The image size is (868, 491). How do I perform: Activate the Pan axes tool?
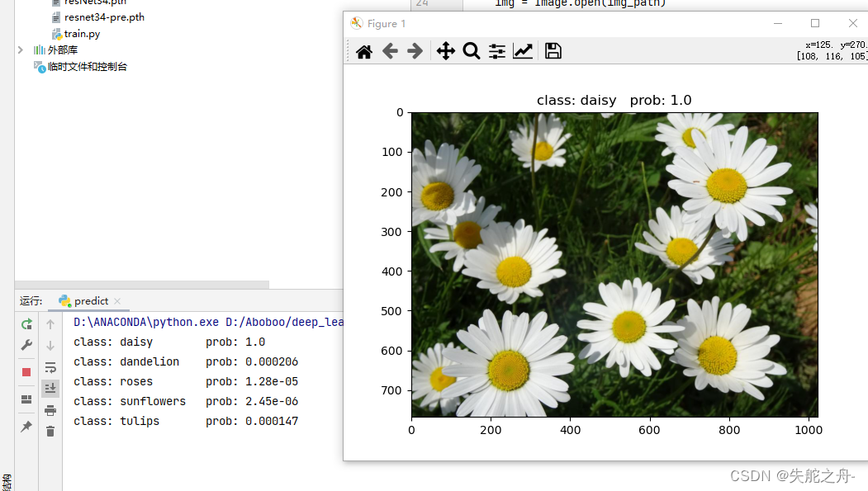(x=446, y=51)
